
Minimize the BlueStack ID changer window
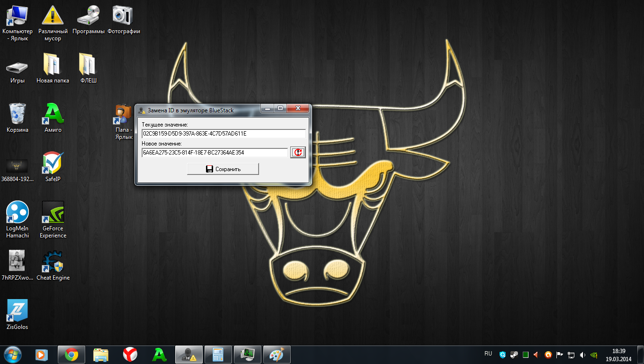[x=268, y=109]
